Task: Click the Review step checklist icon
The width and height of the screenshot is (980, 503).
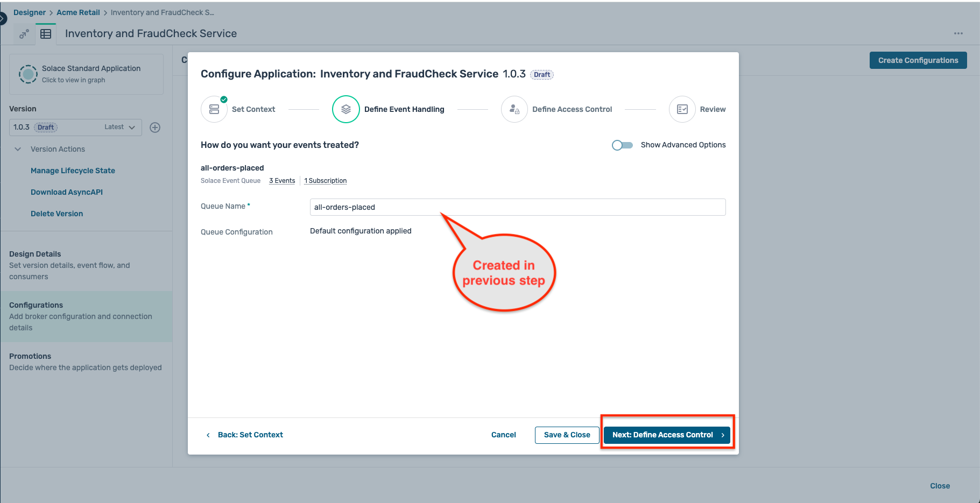Action: 682,109
